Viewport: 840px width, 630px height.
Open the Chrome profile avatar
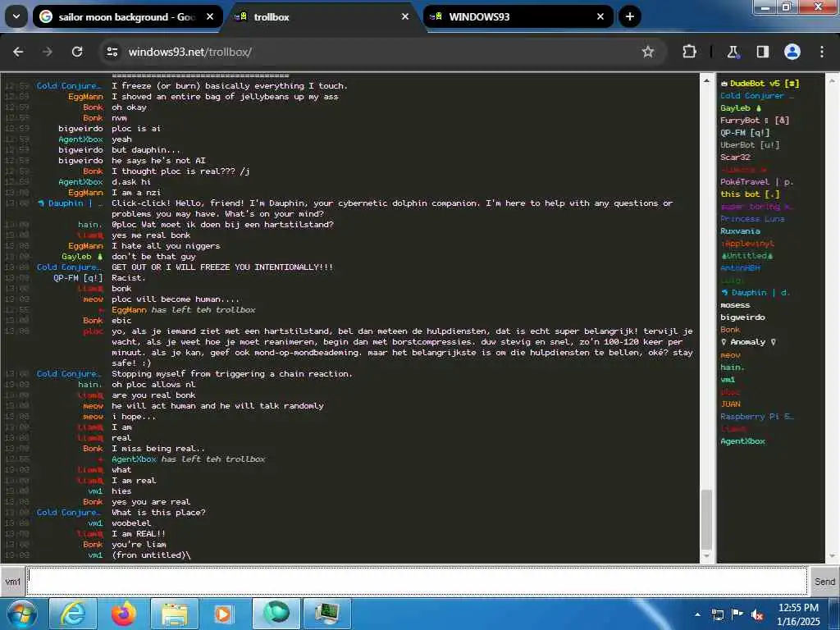792,52
